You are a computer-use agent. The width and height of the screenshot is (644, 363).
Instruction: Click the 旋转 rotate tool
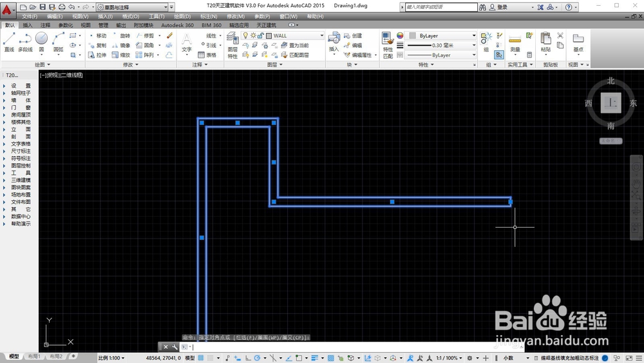click(x=121, y=35)
